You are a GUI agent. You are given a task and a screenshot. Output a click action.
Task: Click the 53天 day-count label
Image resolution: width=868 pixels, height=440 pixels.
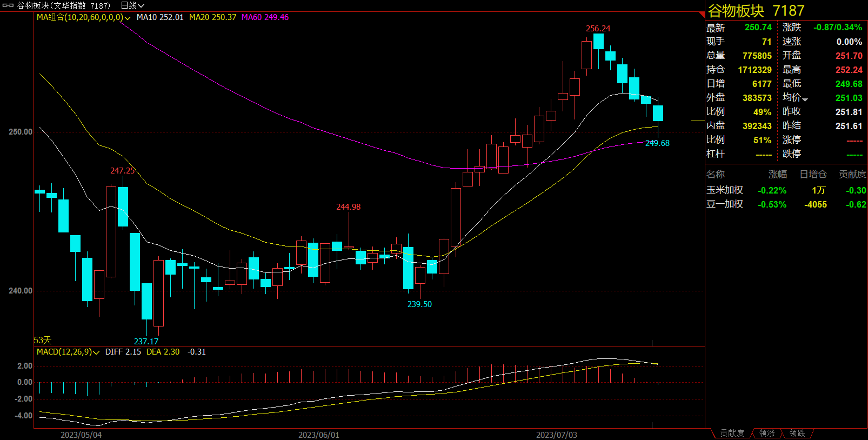43,340
